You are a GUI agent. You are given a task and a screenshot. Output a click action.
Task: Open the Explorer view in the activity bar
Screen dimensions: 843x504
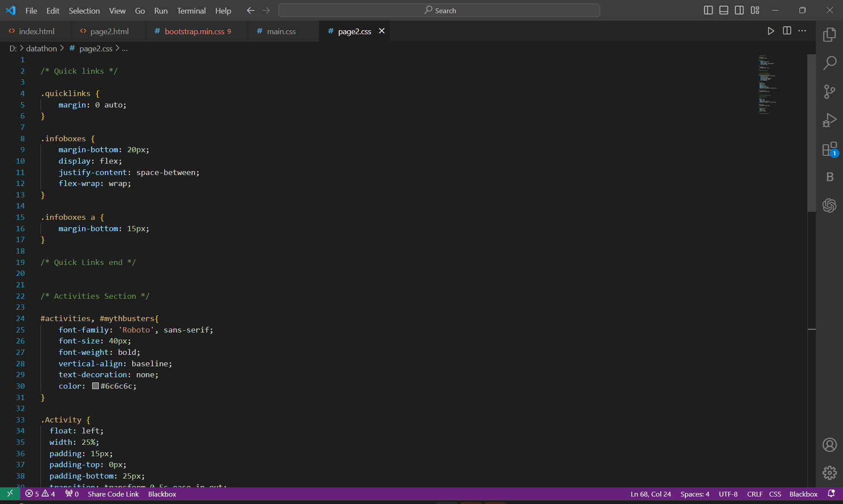click(829, 35)
